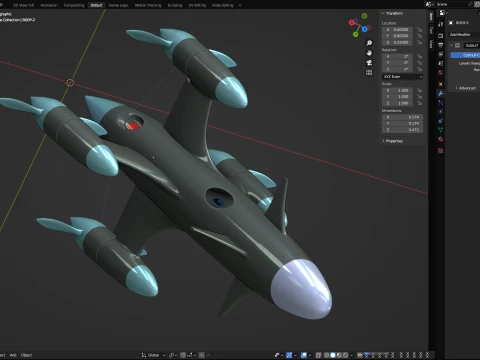Image resolution: width=480 pixels, height=360 pixels.
Task: Toggle X-ray mode in viewport header
Action: [x=318, y=355]
